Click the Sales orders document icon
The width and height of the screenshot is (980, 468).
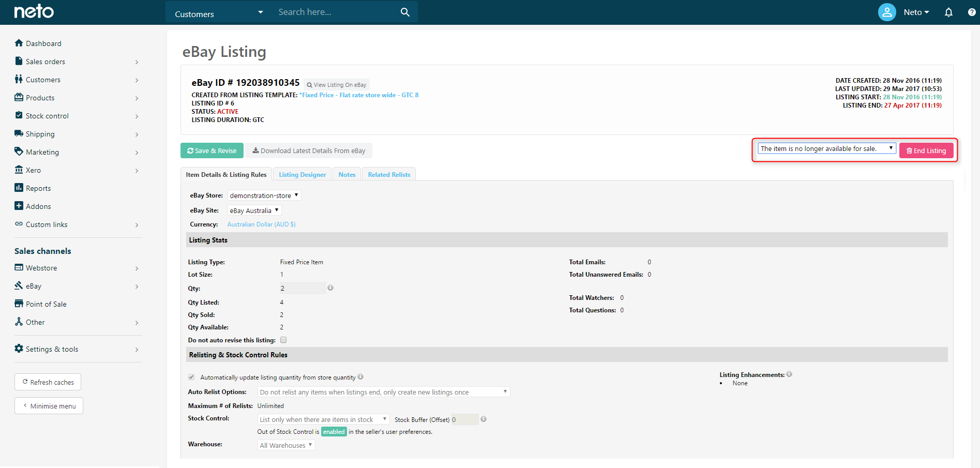(19, 61)
